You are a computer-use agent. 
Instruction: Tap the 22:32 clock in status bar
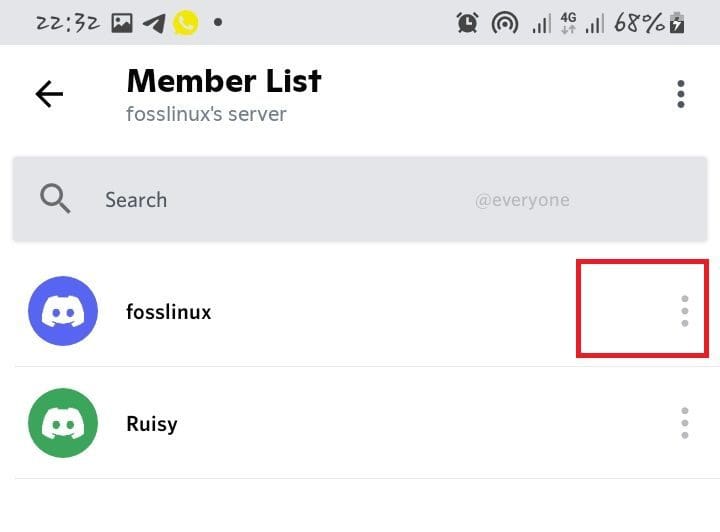point(68,22)
